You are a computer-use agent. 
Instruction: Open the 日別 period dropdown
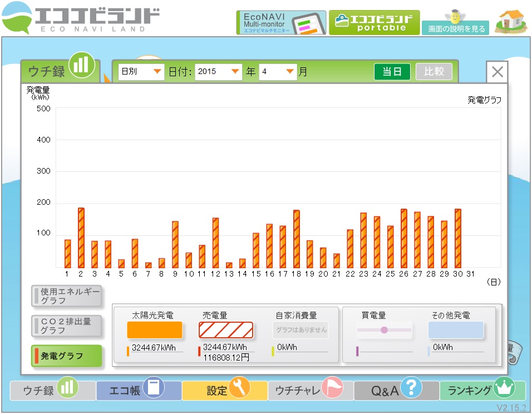141,72
